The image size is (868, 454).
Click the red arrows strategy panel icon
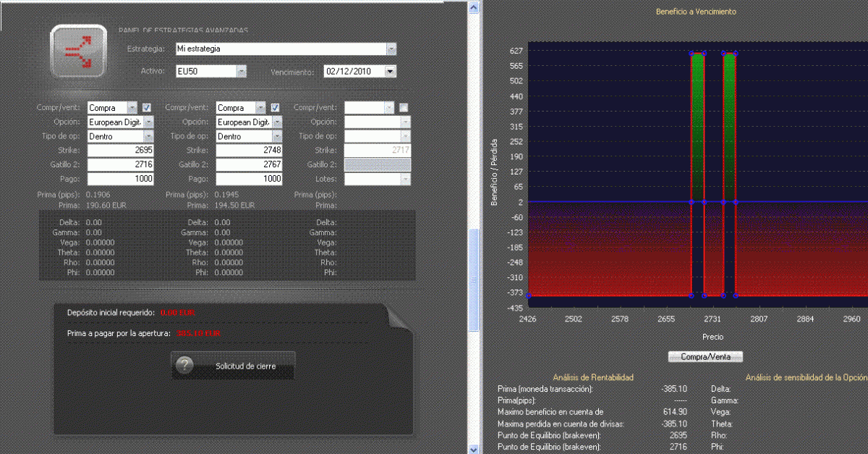pos(77,52)
